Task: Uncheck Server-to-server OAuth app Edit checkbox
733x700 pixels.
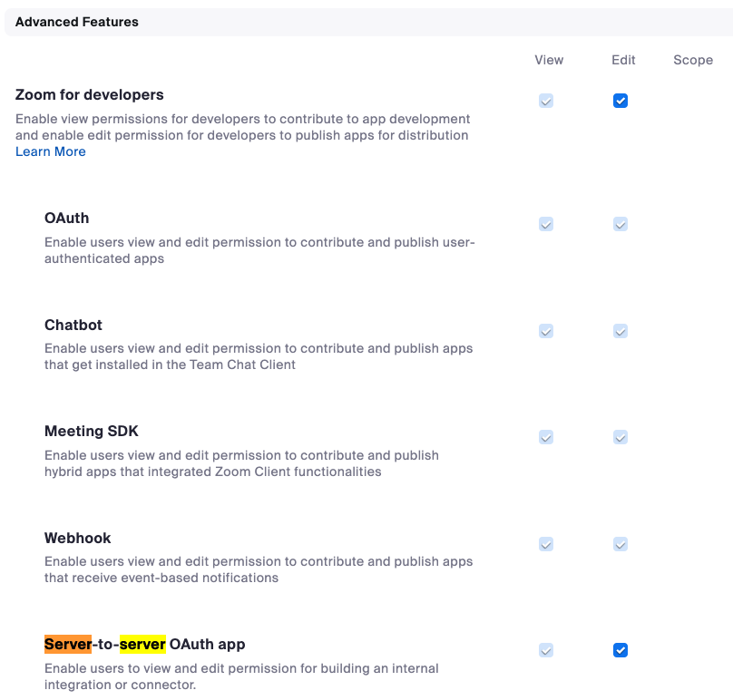Action: [621, 650]
